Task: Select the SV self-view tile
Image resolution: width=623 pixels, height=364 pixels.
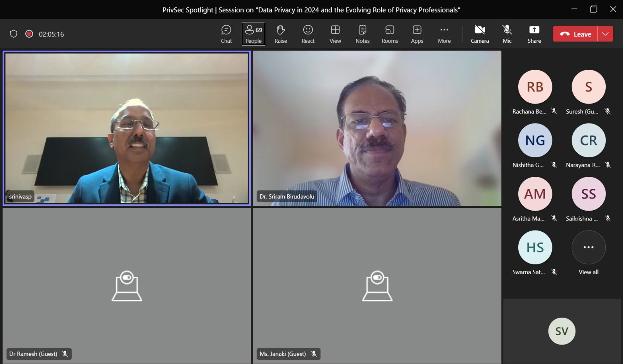Action: (x=561, y=331)
